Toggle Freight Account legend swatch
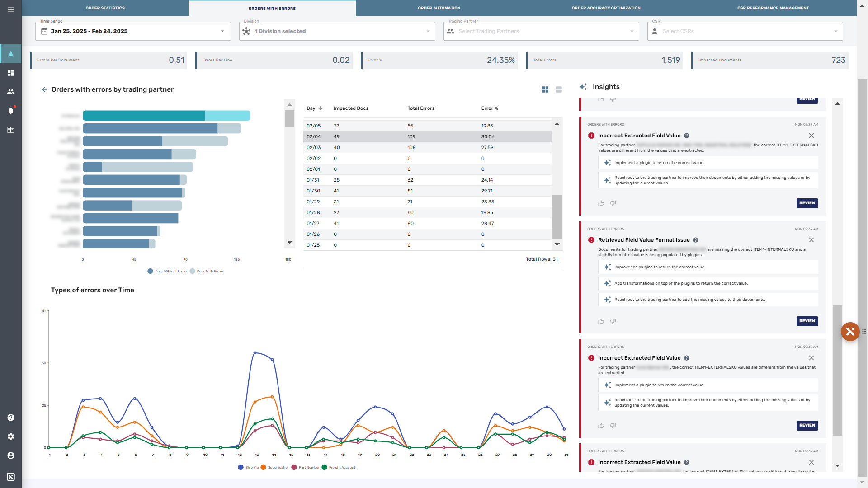 tap(324, 467)
